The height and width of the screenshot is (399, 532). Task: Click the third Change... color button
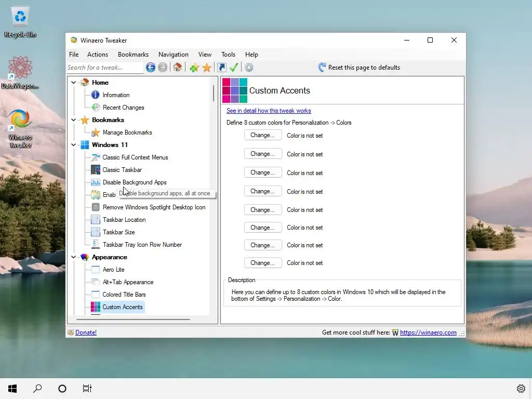263,172
